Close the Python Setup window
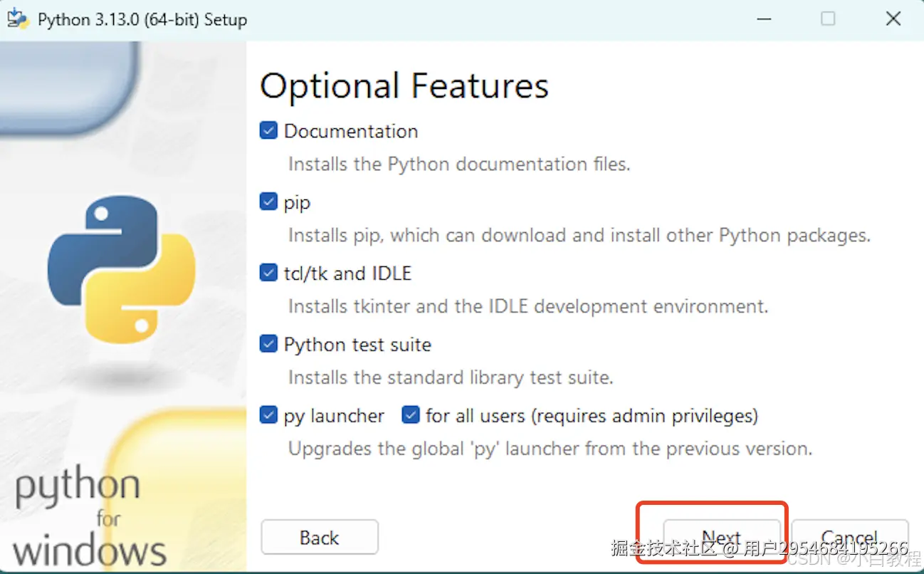Viewport: 924px width, 574px height. pos(893,19)
